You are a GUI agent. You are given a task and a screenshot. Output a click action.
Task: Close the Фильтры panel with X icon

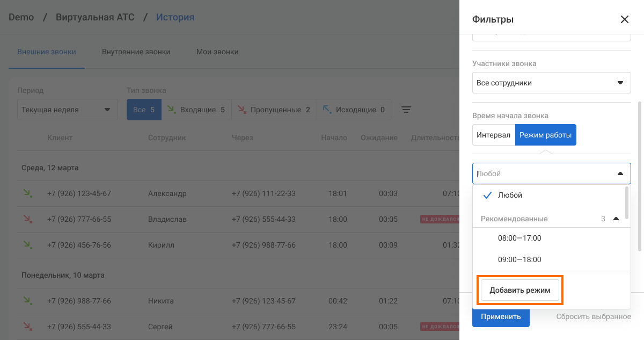624,19
